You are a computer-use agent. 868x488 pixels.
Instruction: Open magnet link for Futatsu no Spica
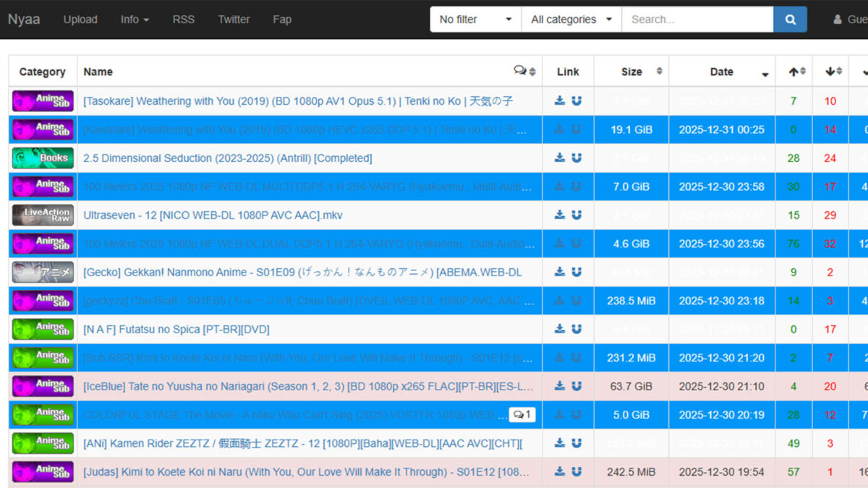tap(576, 329)
